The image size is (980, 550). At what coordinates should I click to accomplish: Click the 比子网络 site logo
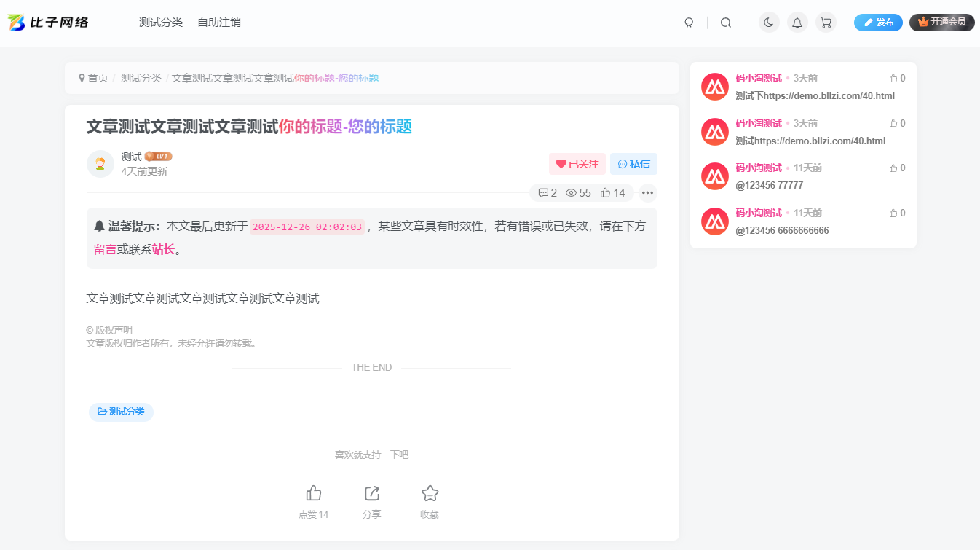coord(47,22)
